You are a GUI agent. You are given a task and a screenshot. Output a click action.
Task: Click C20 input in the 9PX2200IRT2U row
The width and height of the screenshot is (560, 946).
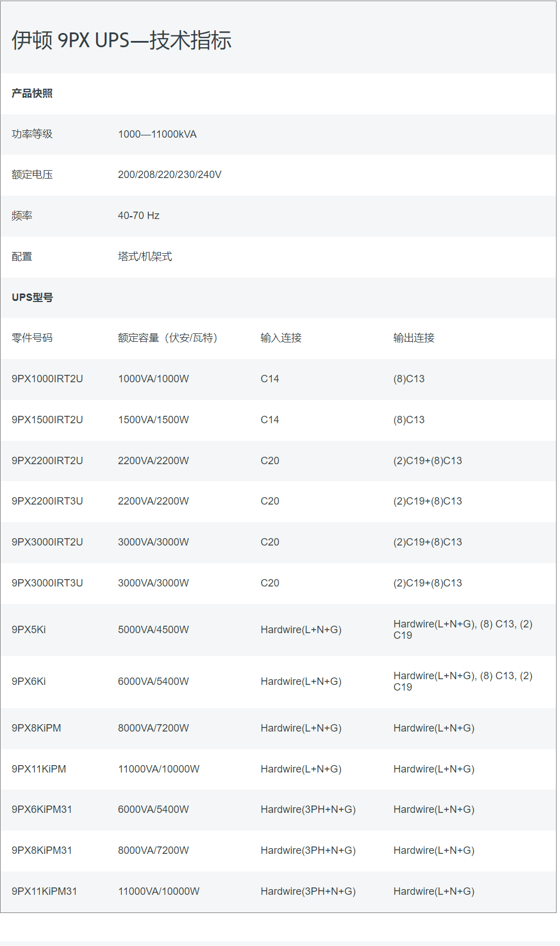tap(270, 461)
